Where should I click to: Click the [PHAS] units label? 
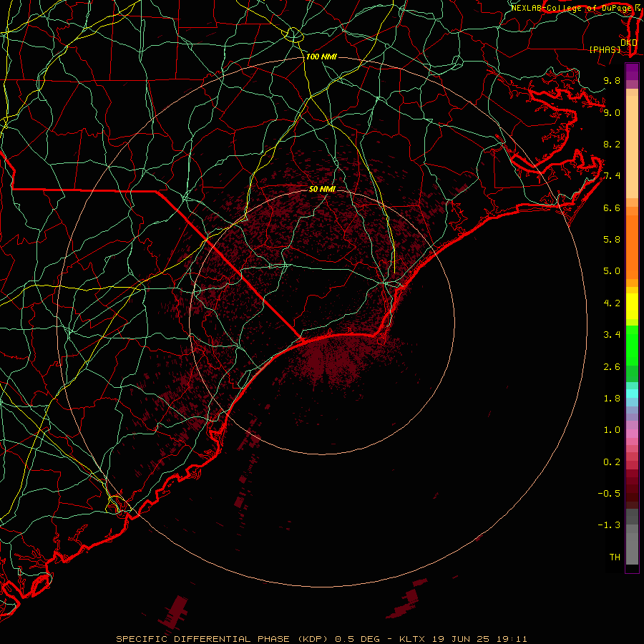605,49
